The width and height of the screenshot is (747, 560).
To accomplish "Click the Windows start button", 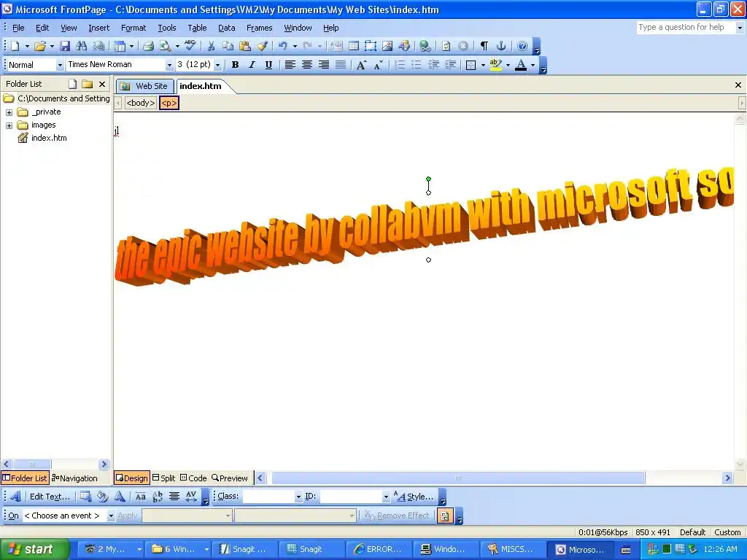I will coord(35,550).
